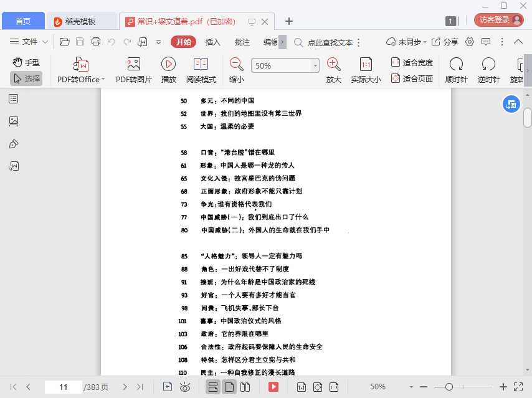Go to next page arrow

tap(125, 387)
